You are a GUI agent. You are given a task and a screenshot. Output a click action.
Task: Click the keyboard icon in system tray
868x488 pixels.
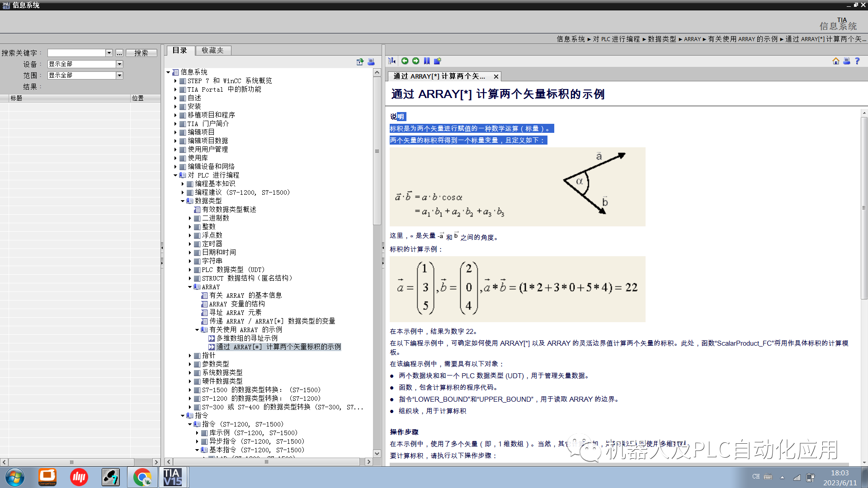click(x=769, y=477)
